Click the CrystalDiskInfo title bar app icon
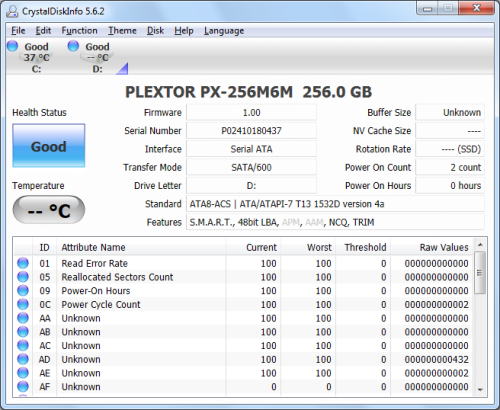The width and height of the screenshot is (500, 410). coord(12,11)
